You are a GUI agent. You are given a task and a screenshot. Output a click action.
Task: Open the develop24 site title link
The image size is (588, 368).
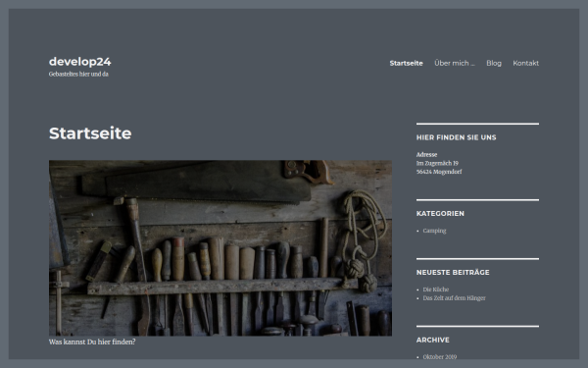tap(80, 62)
